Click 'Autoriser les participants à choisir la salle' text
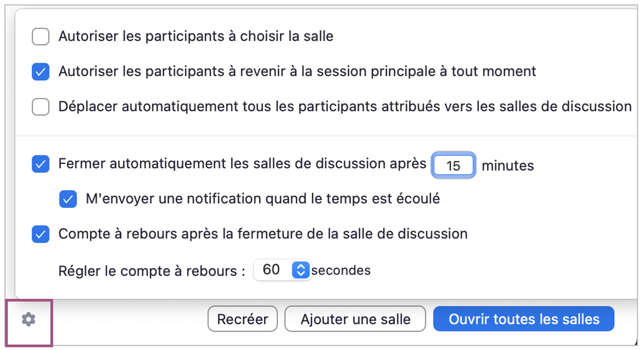This screenshot has height=350, width=644. 196,36
